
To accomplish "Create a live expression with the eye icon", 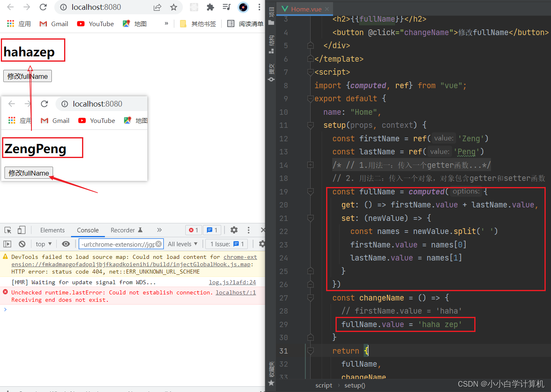I will click(66, 244).
